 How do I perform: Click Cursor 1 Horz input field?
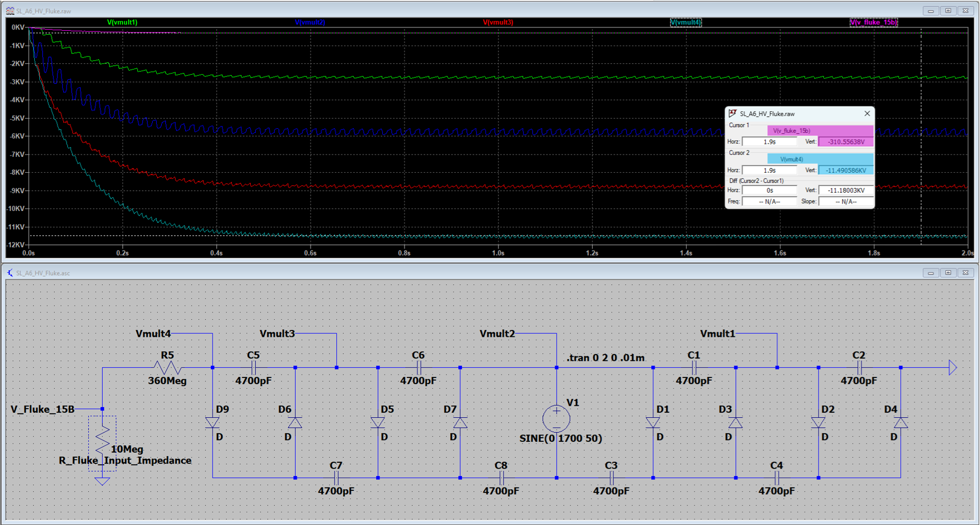[769, 141]
